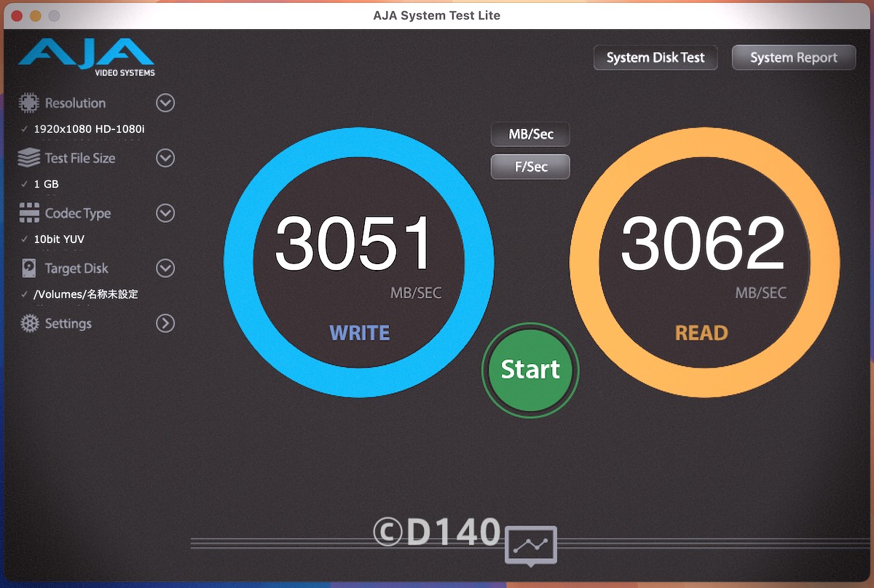Click the Test File Size stack icon

(29, 158)
